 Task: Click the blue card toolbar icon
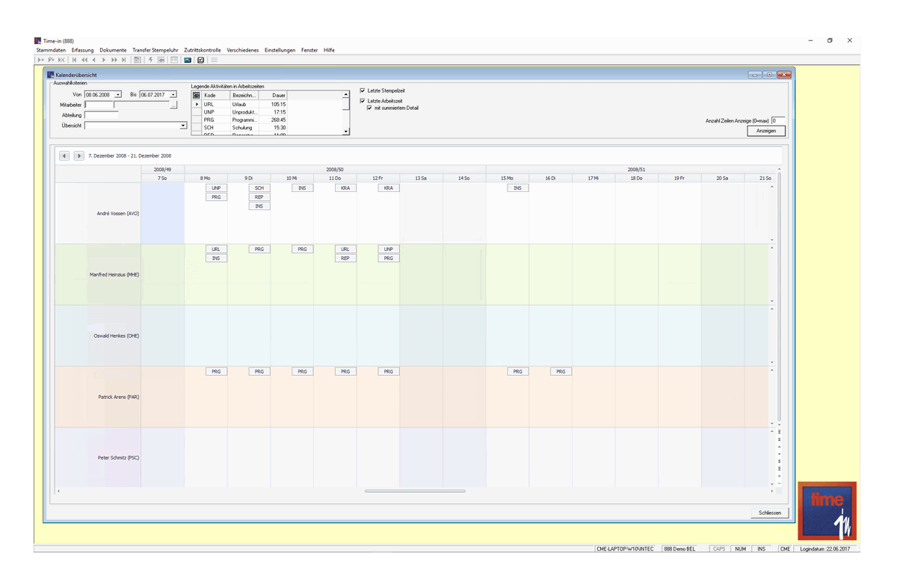coord(188,60)
